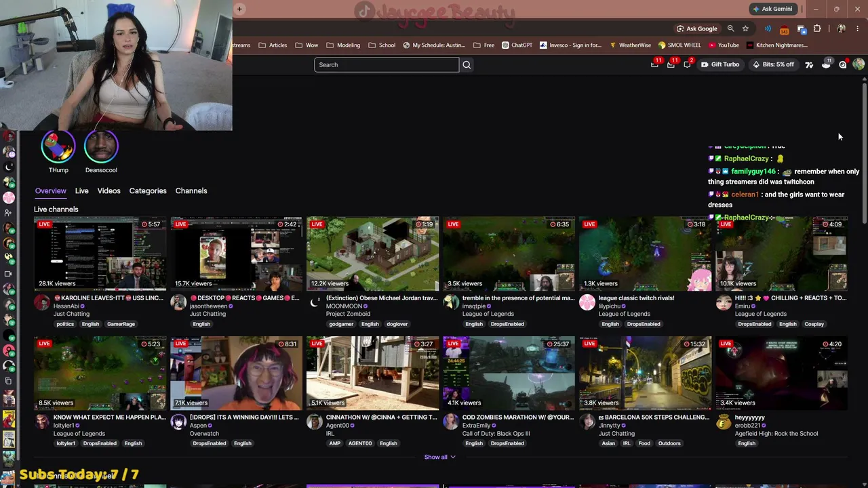Open the Invesco sign-in bookmark
Screen dimensions: 868x488
[x=570, y=45]
